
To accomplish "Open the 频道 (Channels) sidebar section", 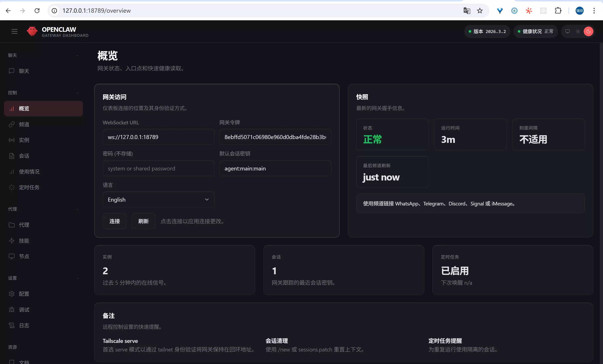I will 24,124.
